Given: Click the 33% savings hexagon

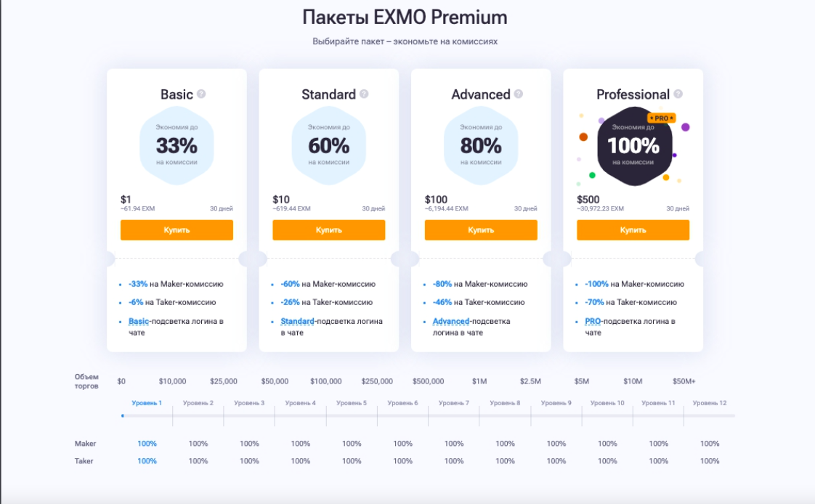Looking at the screenshot, I should [x=177, y=146].
